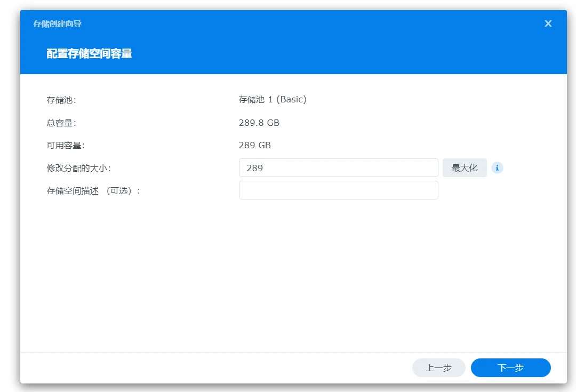Image resolution: width=576 pixels, height=392 pixels.
Task: Click the 最大化 button
Action: coord(465,168)
